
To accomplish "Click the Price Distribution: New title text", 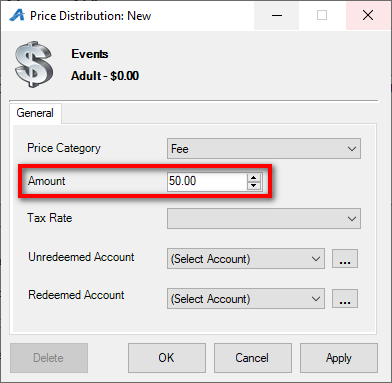I will [x=90, y=16].
